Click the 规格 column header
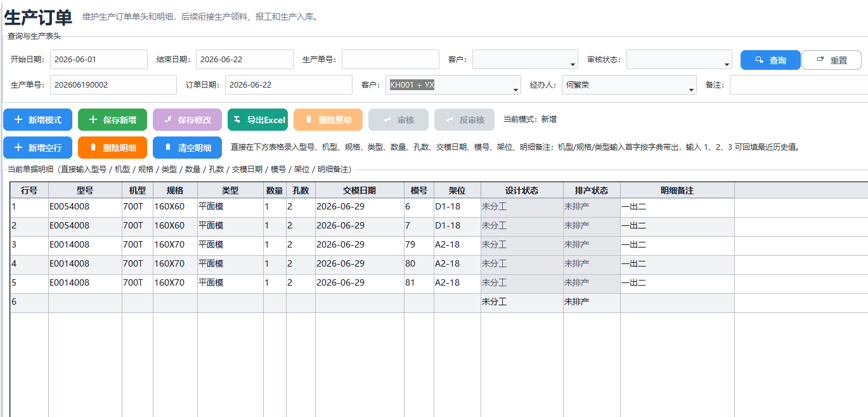868x417 pixels. click(x=175, y=190)
